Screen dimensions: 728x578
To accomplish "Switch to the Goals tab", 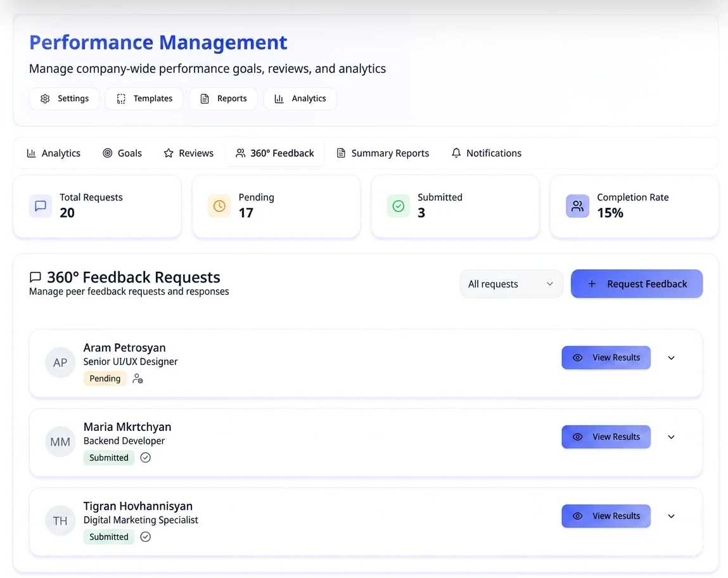I will click(122, 153).
